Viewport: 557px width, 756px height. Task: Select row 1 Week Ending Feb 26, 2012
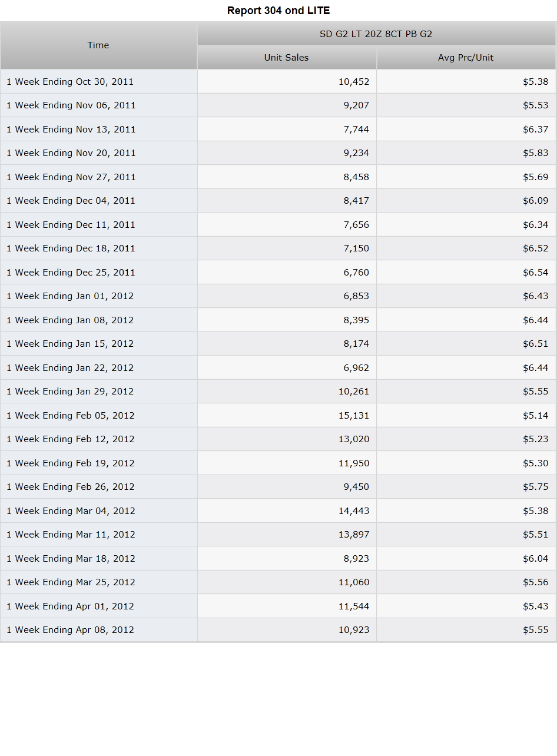(x=278, y=487)
